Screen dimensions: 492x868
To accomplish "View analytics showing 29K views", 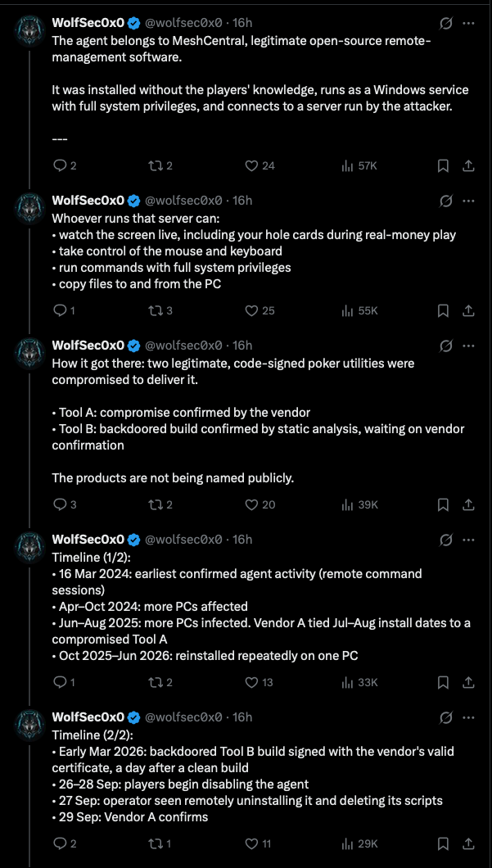I will click(x=359, y=843).
